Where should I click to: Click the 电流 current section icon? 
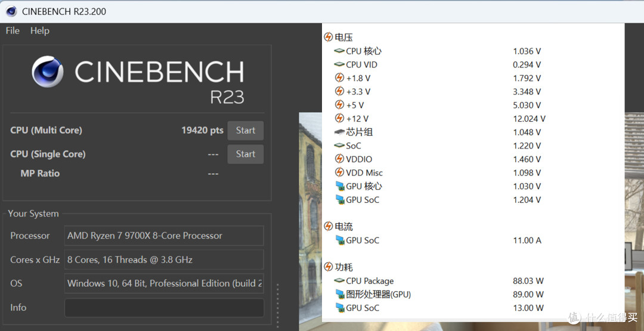click(328, 226)
